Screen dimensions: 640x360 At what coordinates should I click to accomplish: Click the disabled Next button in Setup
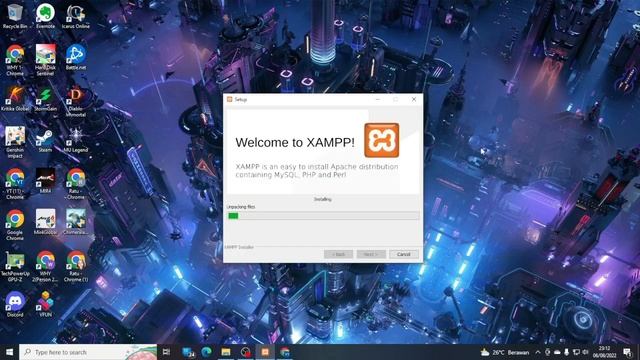click(x=371, y=254)
